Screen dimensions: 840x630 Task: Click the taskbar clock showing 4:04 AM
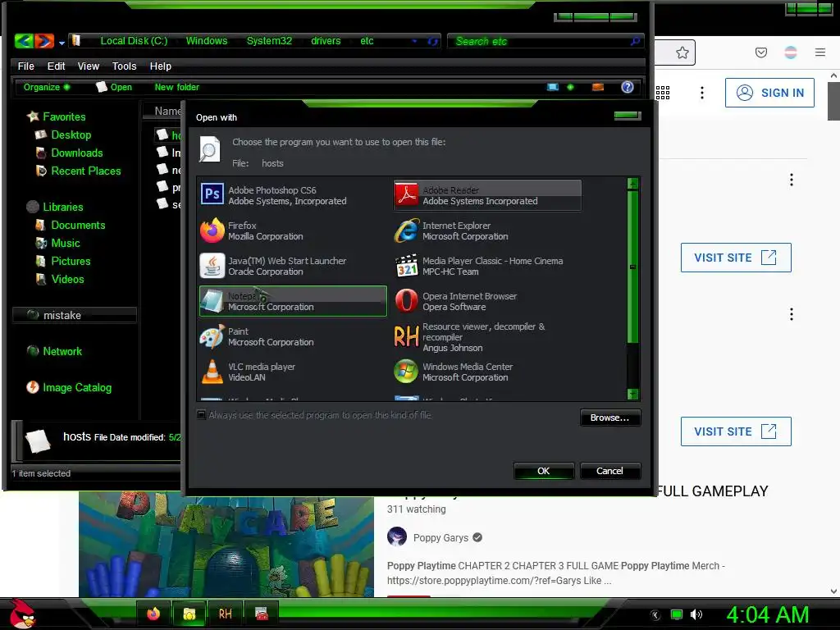767,614
